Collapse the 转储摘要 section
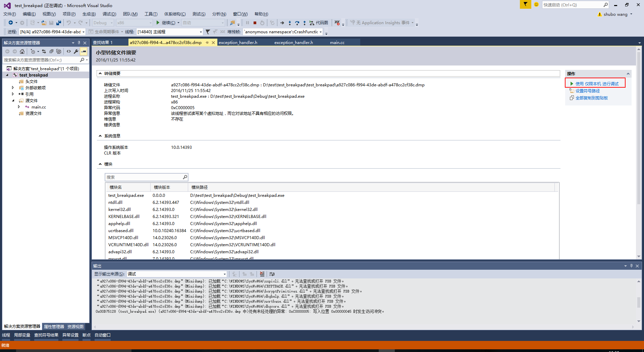This screenshot has height=352, width=644. point(100,74)
